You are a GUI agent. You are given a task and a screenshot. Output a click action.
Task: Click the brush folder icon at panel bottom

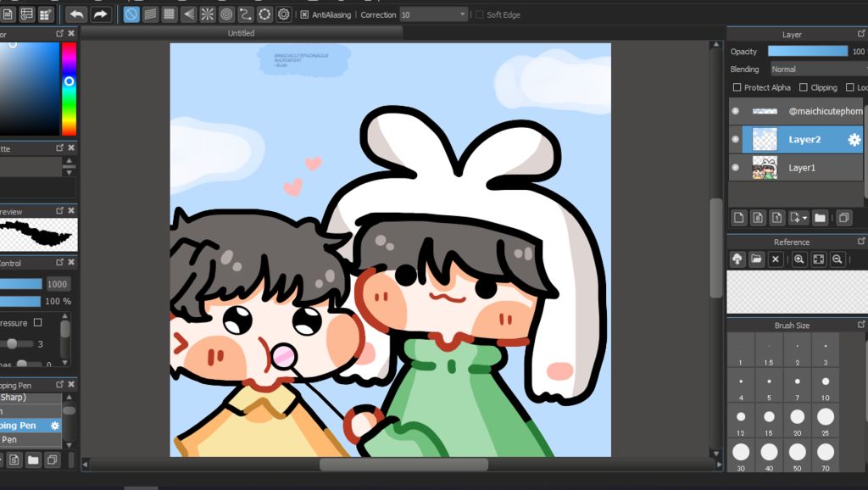pyautogui.click(x=33, y=459)
